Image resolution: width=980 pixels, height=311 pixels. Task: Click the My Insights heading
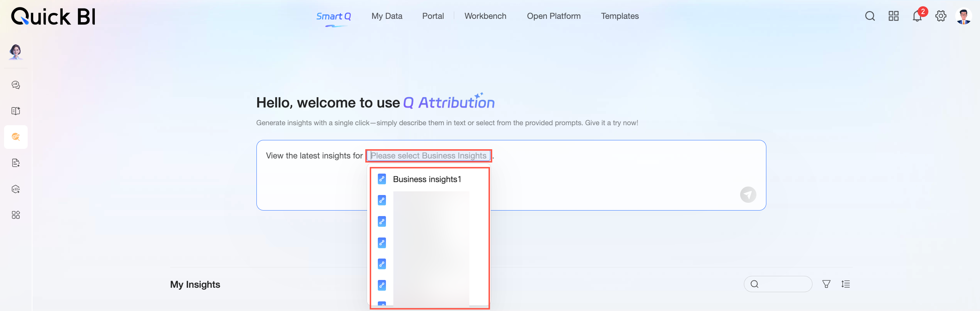point(195,284)
